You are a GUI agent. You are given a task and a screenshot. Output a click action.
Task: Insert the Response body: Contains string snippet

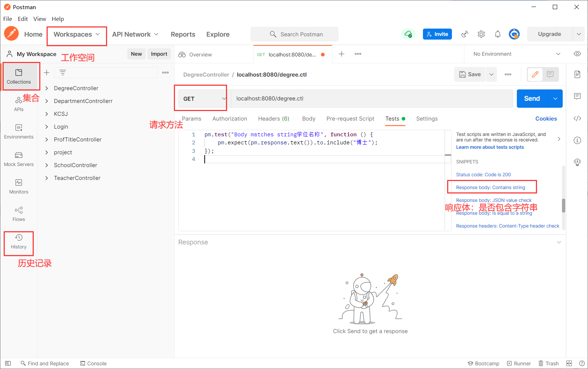click(490, 187)
